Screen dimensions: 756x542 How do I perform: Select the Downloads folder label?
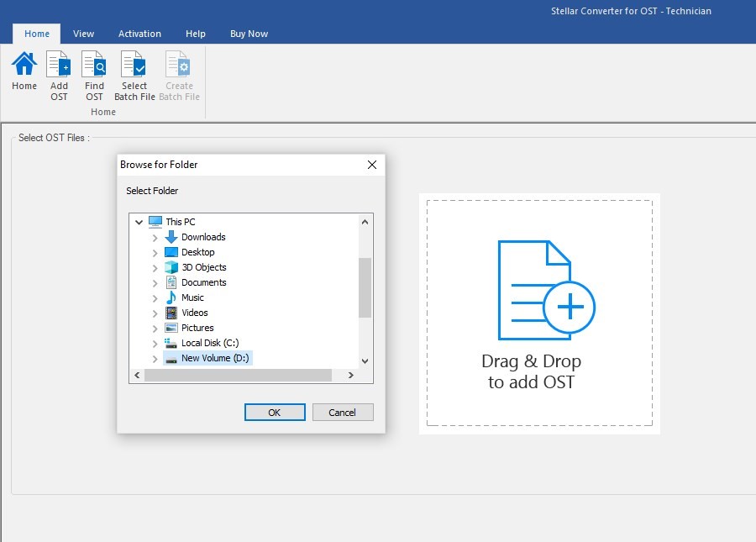203,237
